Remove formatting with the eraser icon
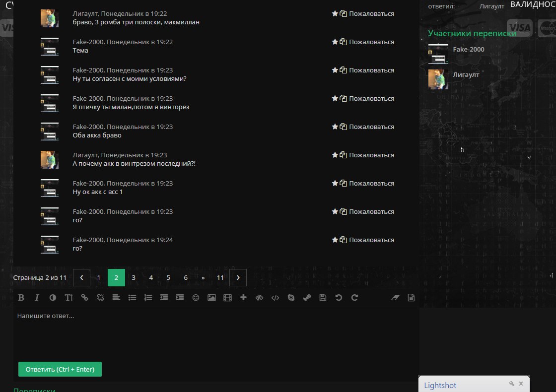This screenshot has height=392, width=556. [395, 298]
